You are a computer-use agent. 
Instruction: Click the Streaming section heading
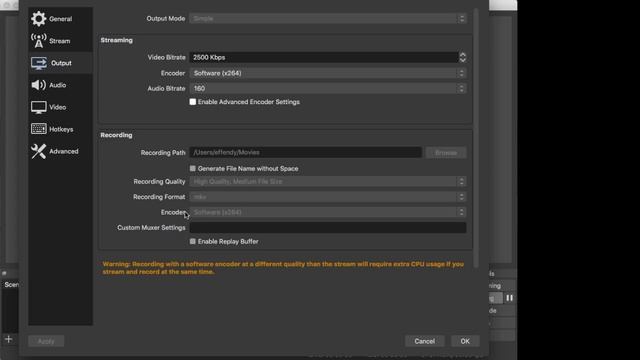pos(117,40)
